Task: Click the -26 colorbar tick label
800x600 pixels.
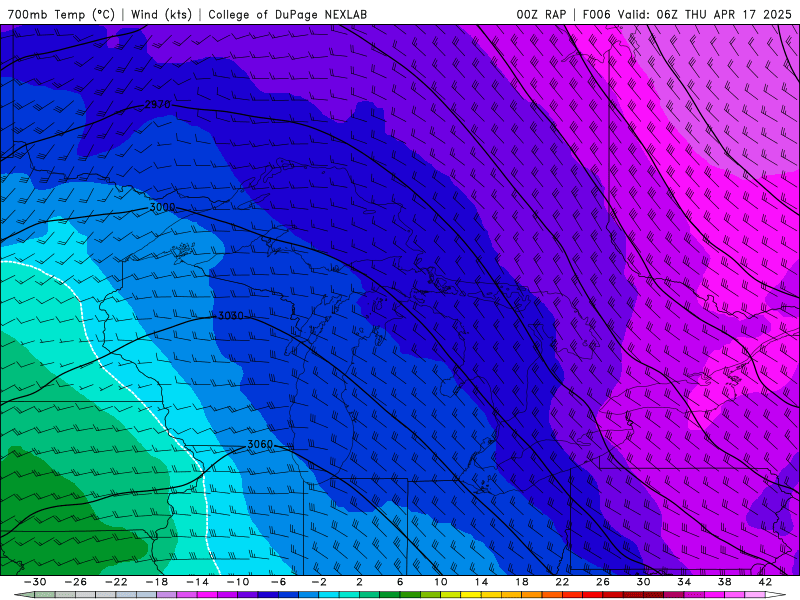Action: pyautogui.click(x=76, y=582)
